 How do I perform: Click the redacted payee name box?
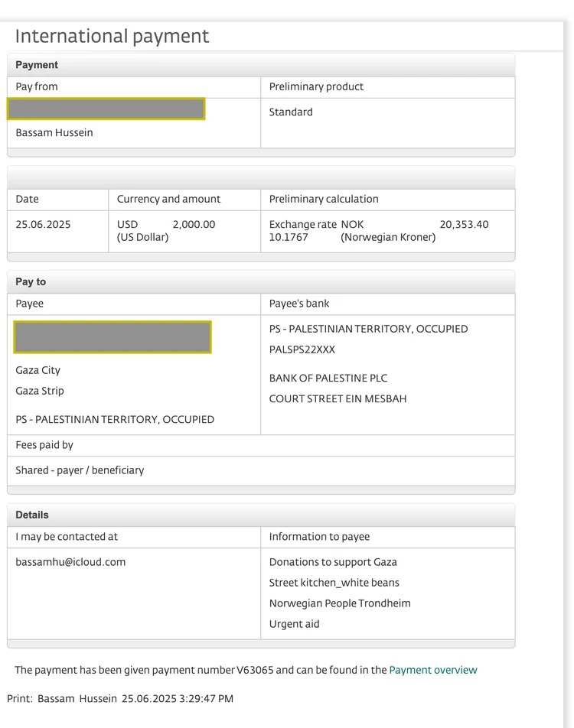pos(113,337)
